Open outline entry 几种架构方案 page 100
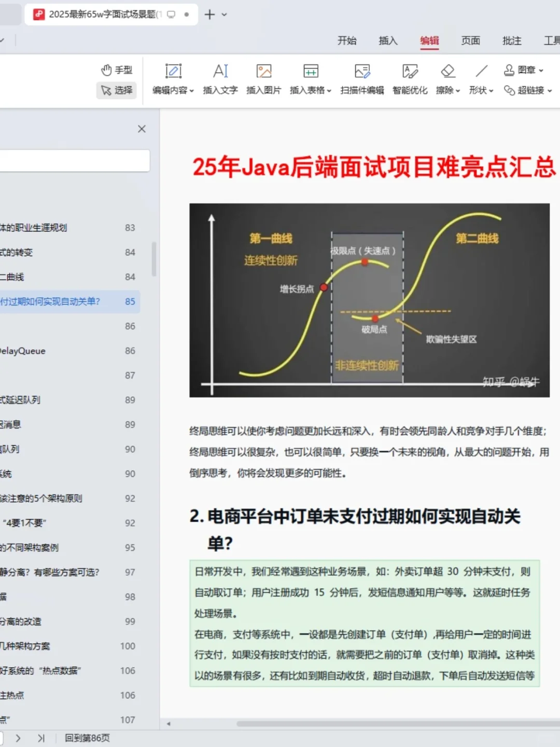Image resolution: width=560 pixels, height=747 pixels. (x=70, y=646)
